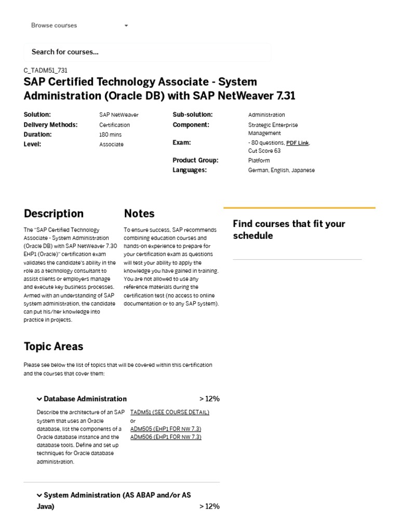Click the Topic Areas heading
This screenshot has height=532, width=399.
pos(54,347)
